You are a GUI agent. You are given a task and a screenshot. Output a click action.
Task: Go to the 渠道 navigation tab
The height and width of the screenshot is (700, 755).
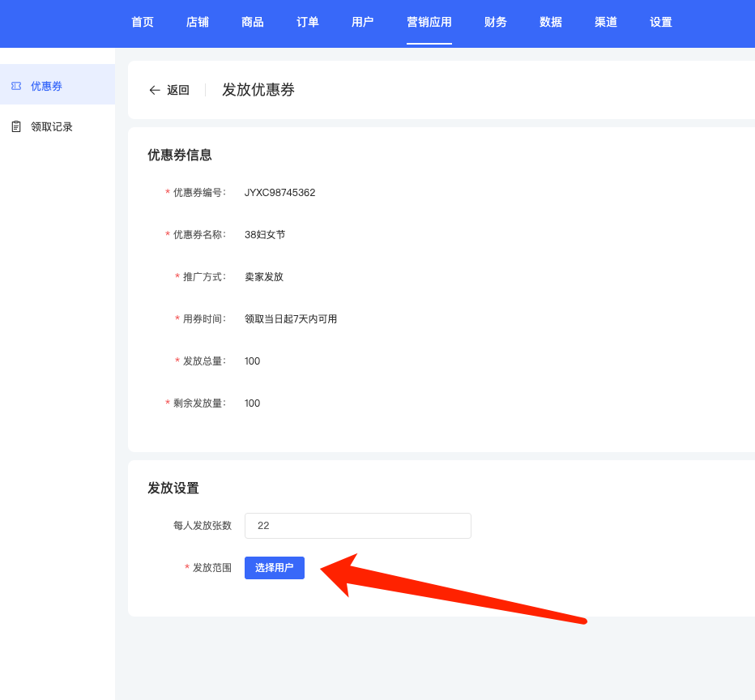coord(606,23)
